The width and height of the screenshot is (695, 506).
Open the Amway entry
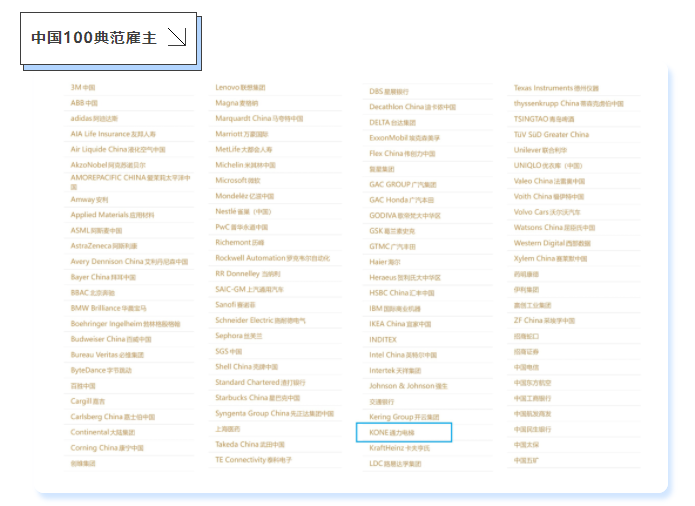[89, 199]
